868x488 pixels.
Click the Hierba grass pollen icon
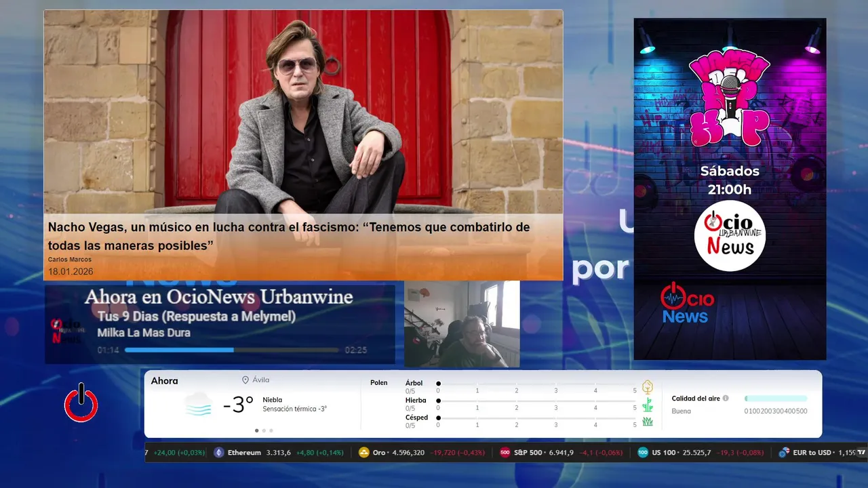648,405
